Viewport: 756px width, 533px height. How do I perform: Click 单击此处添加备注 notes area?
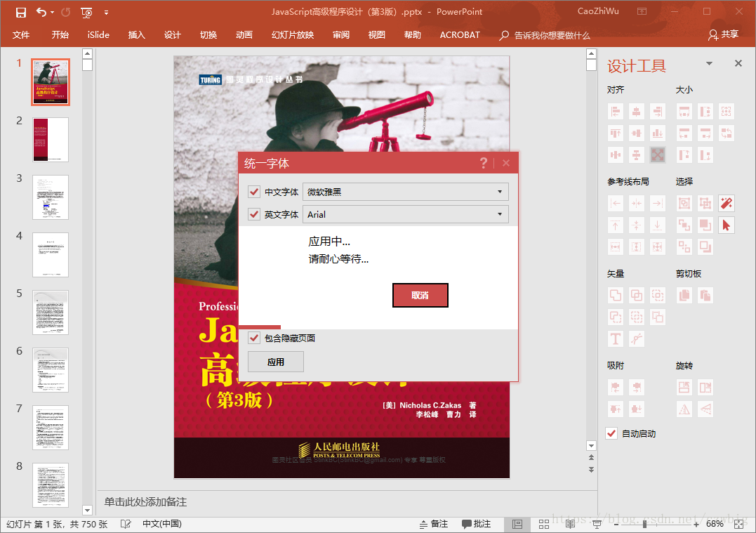pos(145,502)
